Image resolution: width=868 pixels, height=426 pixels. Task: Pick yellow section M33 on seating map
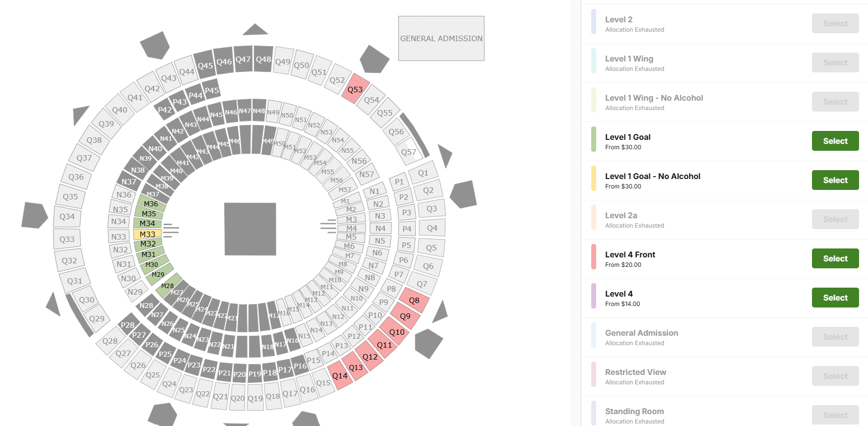tap(147, 234)
